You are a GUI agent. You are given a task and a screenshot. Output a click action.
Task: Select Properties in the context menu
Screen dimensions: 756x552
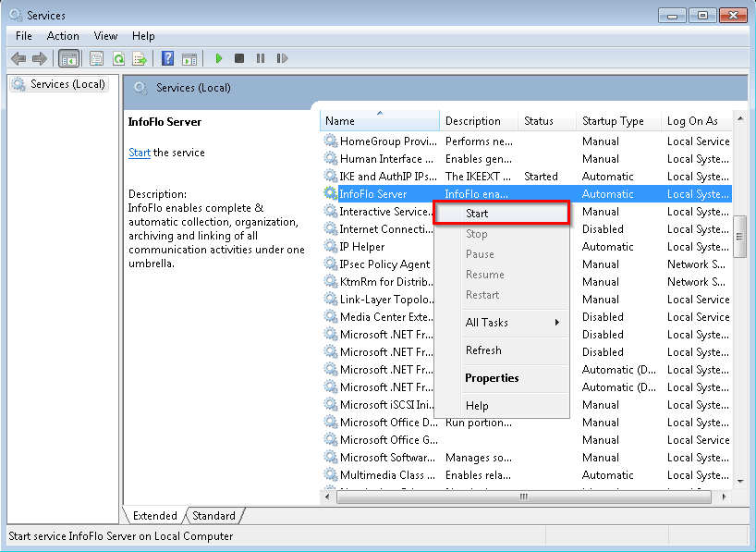(x=492, y=378)
